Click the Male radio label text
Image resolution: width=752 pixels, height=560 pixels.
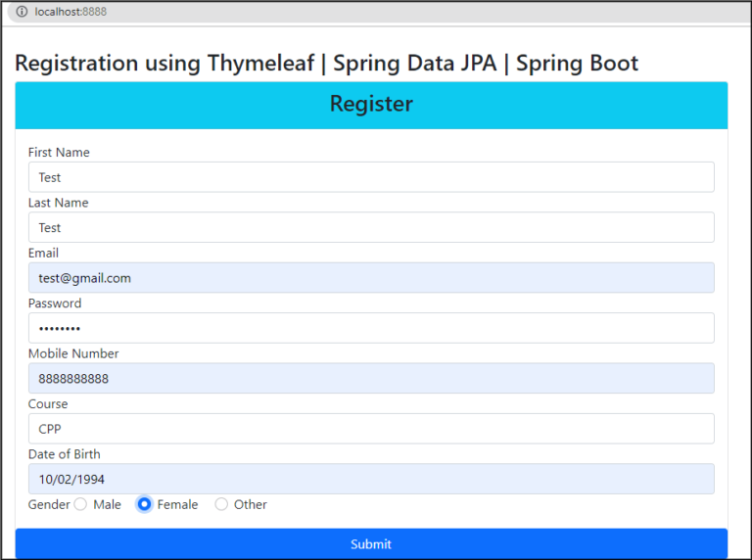(107, 504)
